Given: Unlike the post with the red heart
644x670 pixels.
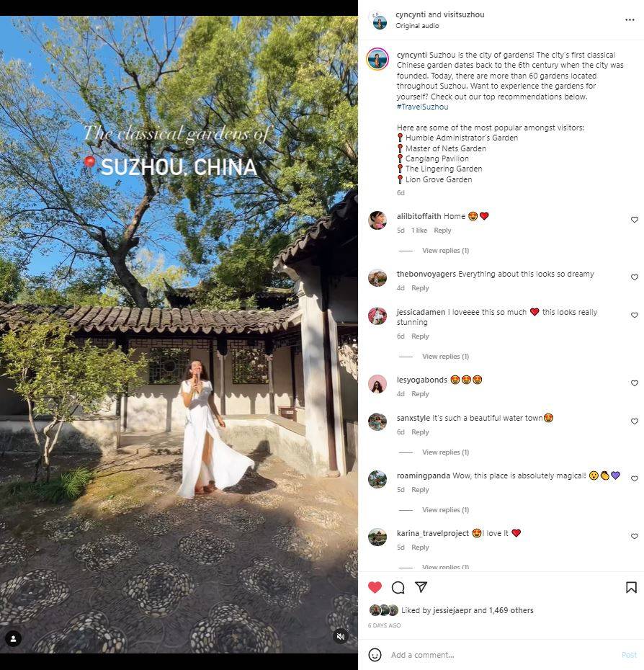Looking at the screenshot, I should tap(375, 588).
